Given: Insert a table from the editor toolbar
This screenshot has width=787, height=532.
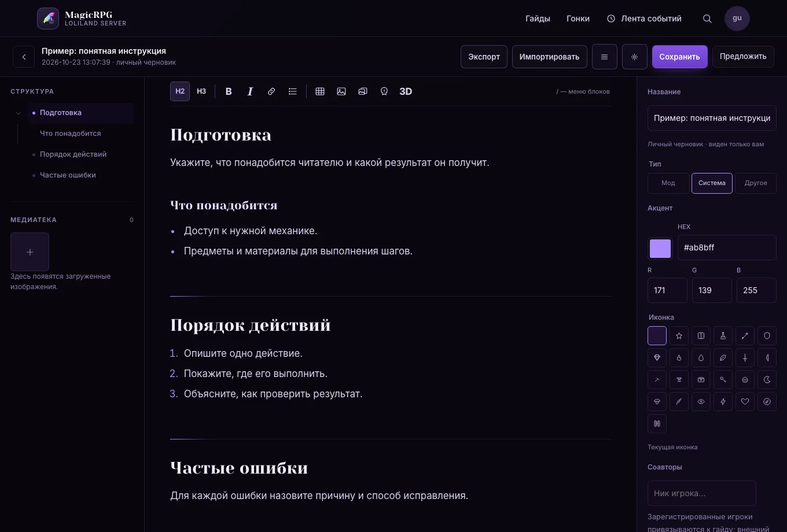Looking at the screenshot, I should pos(320,91).
